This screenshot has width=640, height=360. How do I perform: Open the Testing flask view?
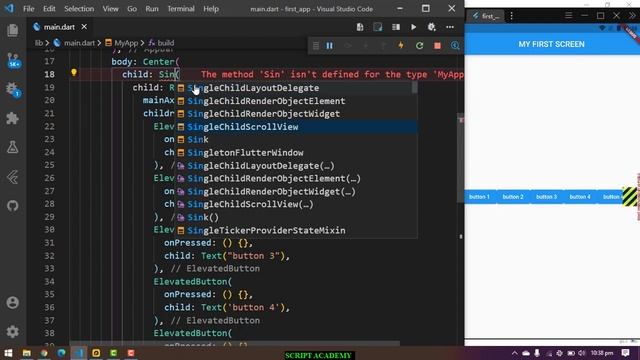click(x=13, y=147)
